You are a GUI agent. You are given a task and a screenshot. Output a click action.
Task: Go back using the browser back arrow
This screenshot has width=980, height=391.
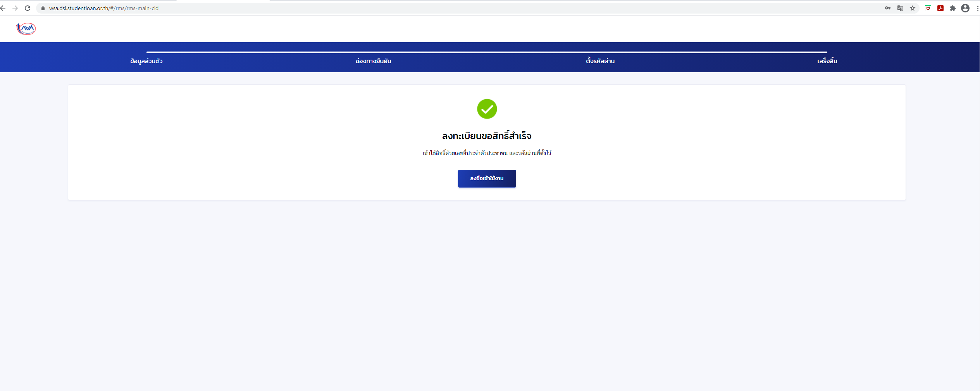[3, 8]
